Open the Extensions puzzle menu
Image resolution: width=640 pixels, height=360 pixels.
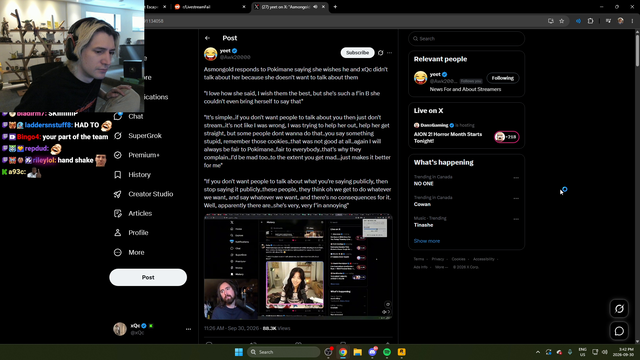(590, 21)
